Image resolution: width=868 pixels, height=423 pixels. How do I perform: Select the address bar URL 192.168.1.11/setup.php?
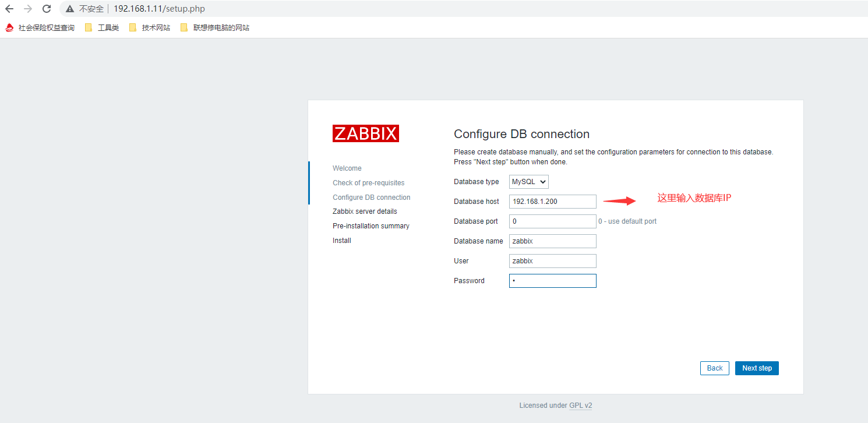[159, 9]
